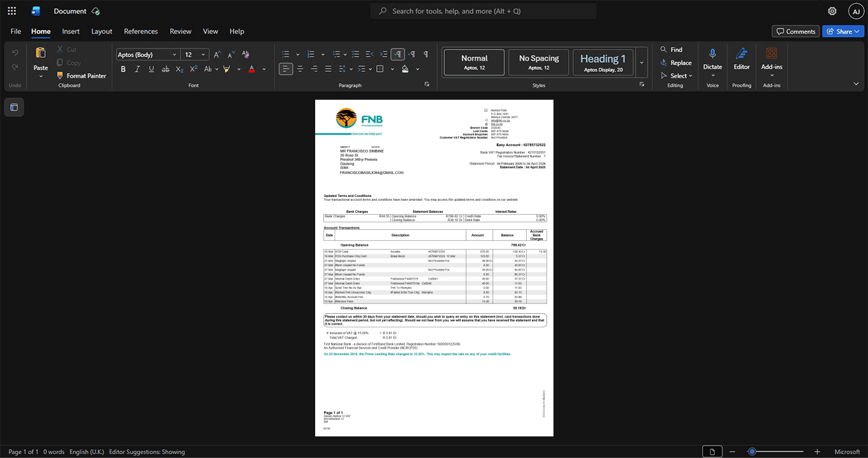Click the Undo arrow

15,53
